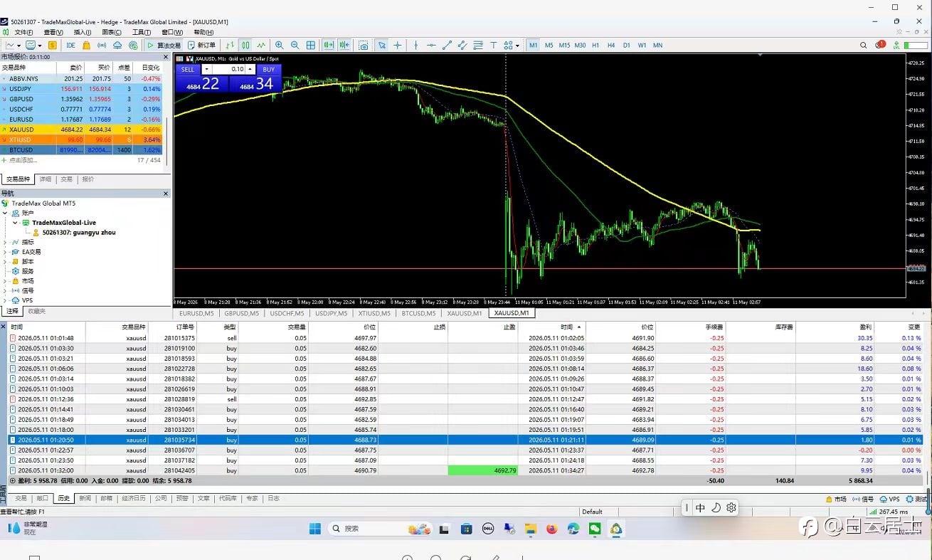Toggle chart shift icon

click(x=344, y=45)
